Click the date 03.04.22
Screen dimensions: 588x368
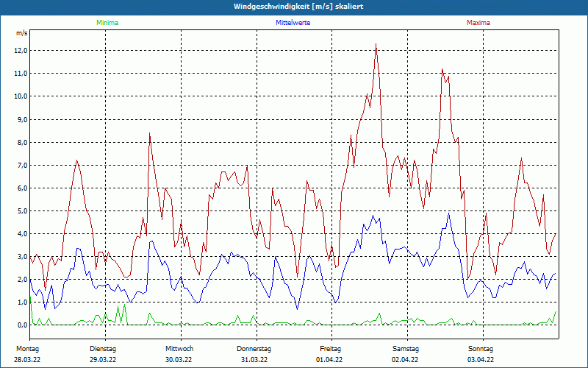tap(481, 360)
